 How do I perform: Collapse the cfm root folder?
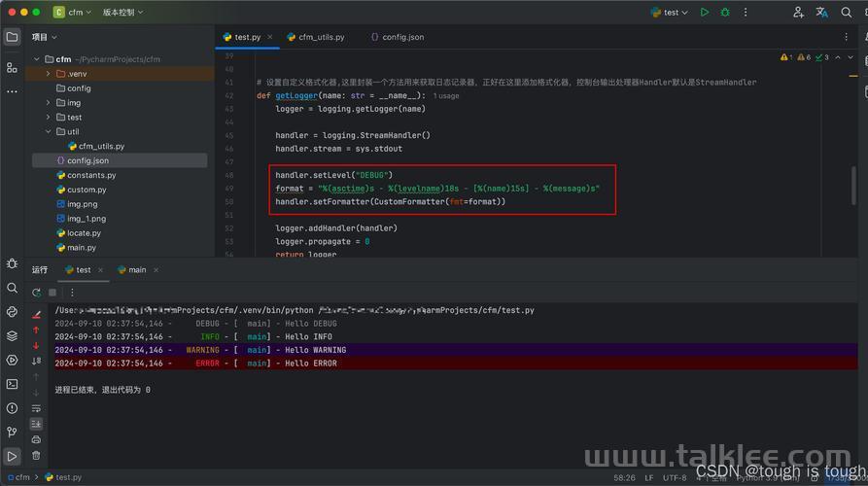tap(37, 59)
